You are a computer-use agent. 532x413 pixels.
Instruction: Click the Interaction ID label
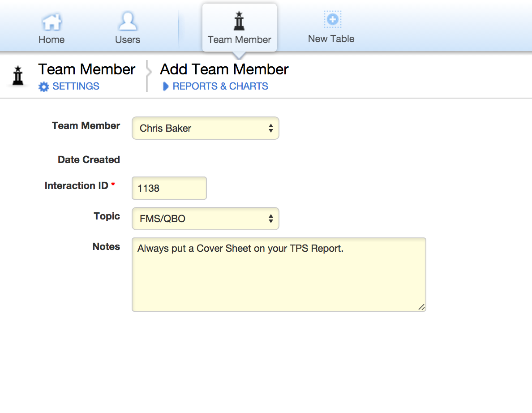[76, 185]
